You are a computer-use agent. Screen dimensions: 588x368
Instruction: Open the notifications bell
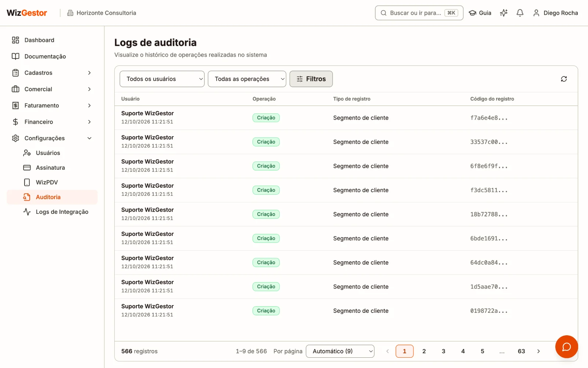tap(520, 13)
